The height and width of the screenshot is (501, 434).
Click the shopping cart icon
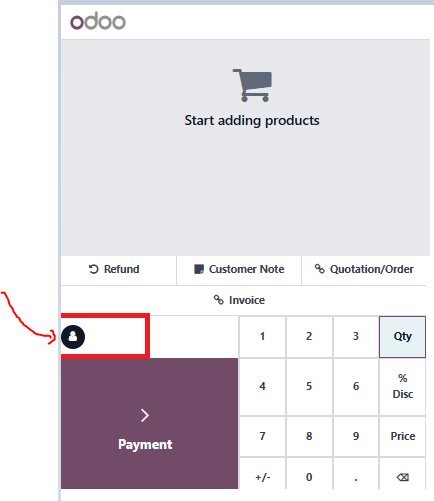(252, 85)
